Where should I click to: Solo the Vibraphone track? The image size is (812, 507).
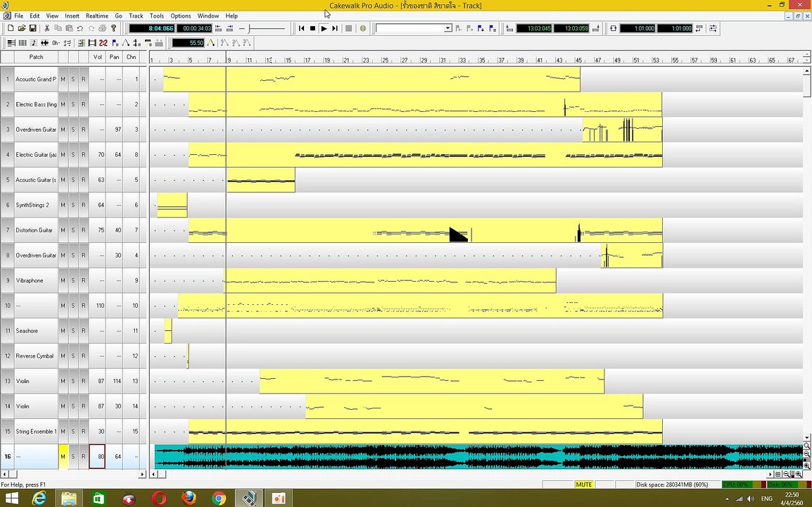pyautogui.click(x=73, y=280)
